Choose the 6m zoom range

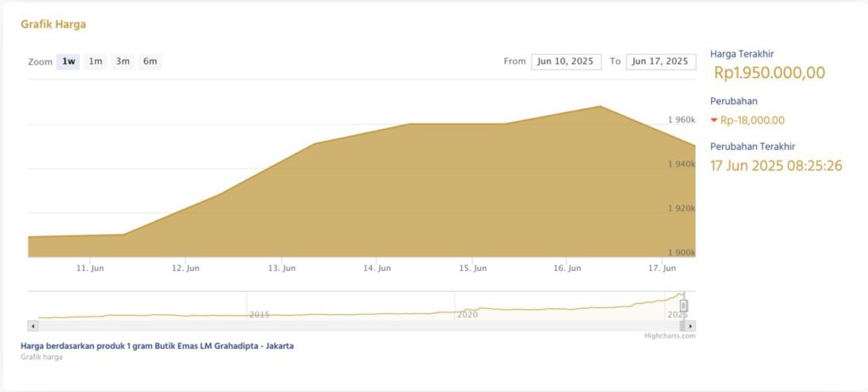point(150,62)
